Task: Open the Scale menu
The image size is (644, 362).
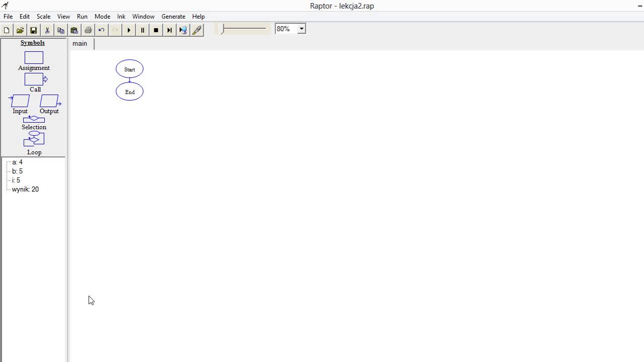Action: coord(43,17)
